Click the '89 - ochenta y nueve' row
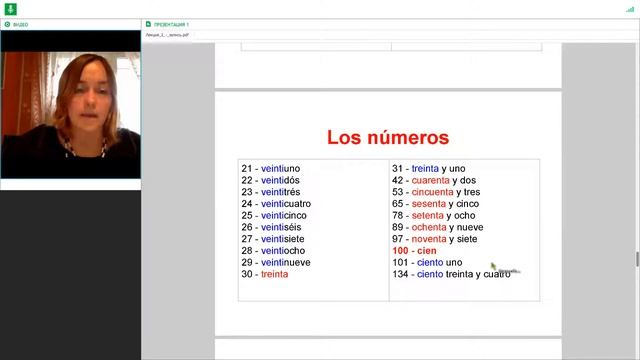Screen dimensions: 640x360 click(x=438, y=227)
